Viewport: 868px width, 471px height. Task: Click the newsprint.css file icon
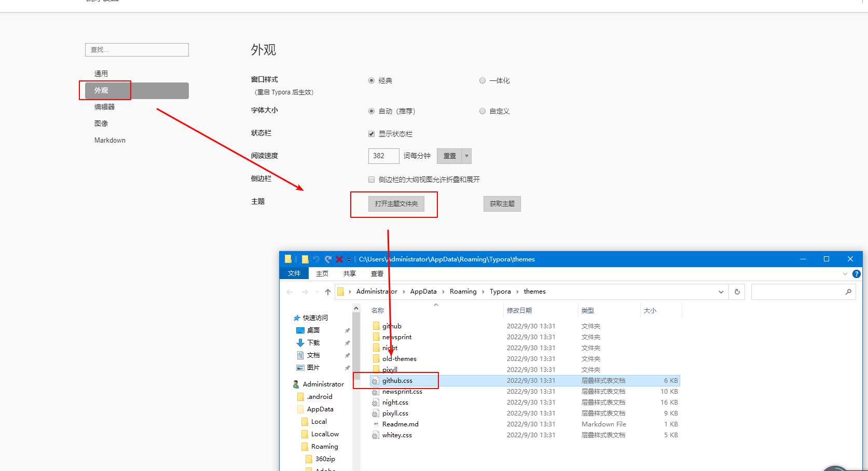coord(376,392)
